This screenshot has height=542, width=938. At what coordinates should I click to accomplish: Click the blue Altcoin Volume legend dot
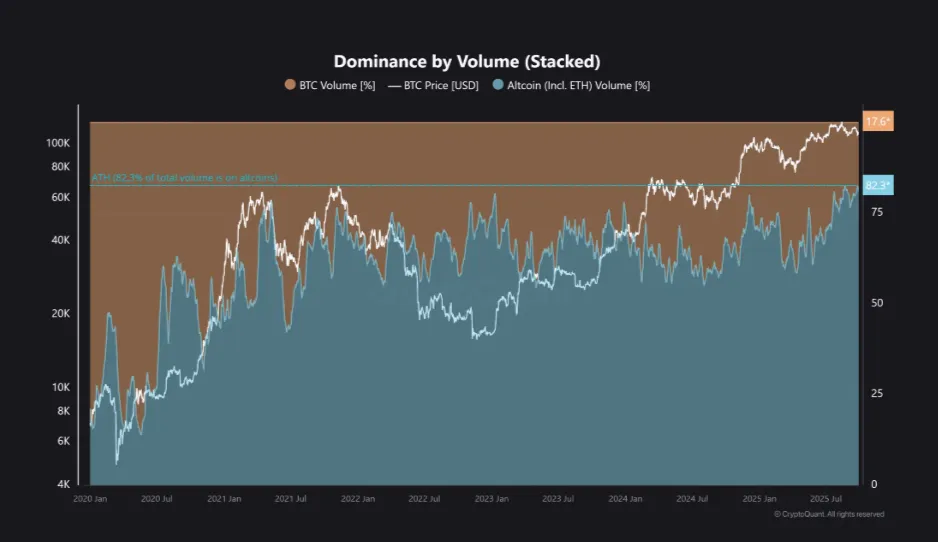point(499,86)
